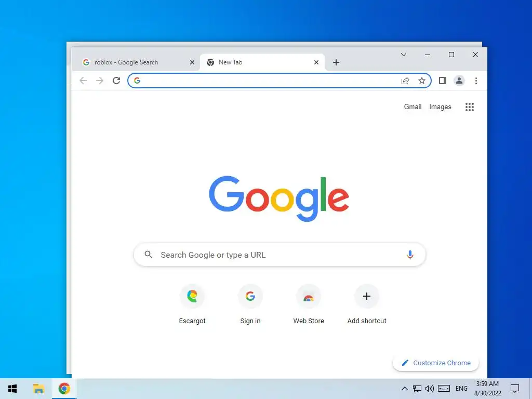The width and height of the screenshot is (532, 399).
Task: Open the share this page icon
Action: 405,81
